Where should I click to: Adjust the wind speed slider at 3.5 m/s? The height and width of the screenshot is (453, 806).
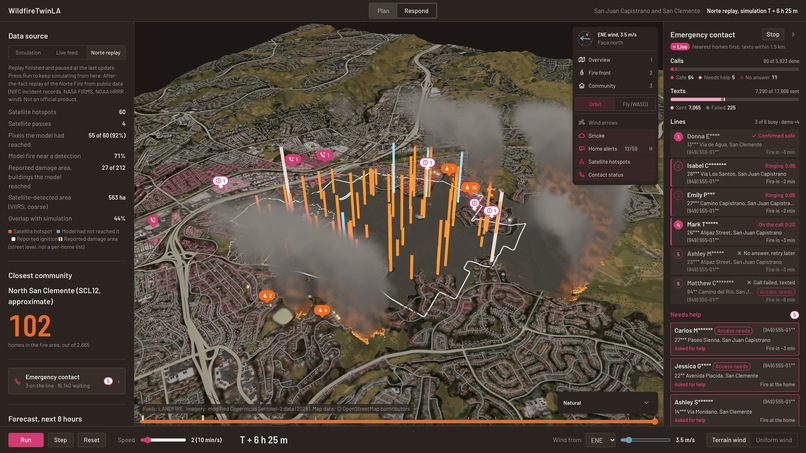pyautogui.click(x=646, y=440)
